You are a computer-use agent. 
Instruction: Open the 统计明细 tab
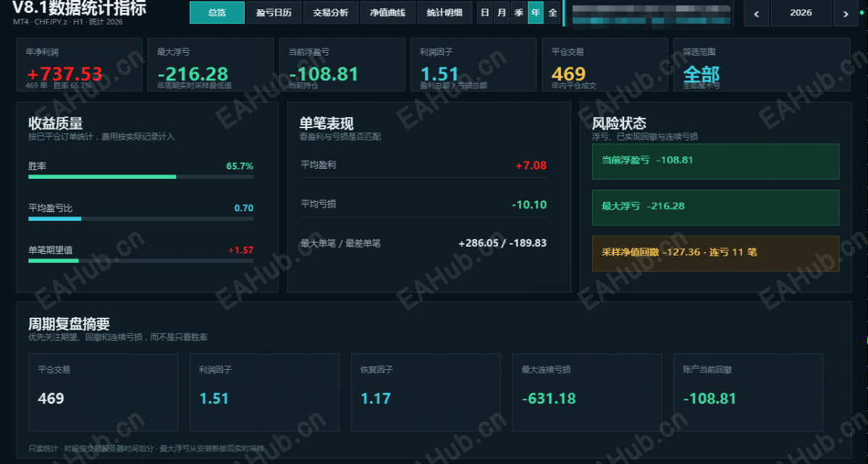click(x=444, y=13)
